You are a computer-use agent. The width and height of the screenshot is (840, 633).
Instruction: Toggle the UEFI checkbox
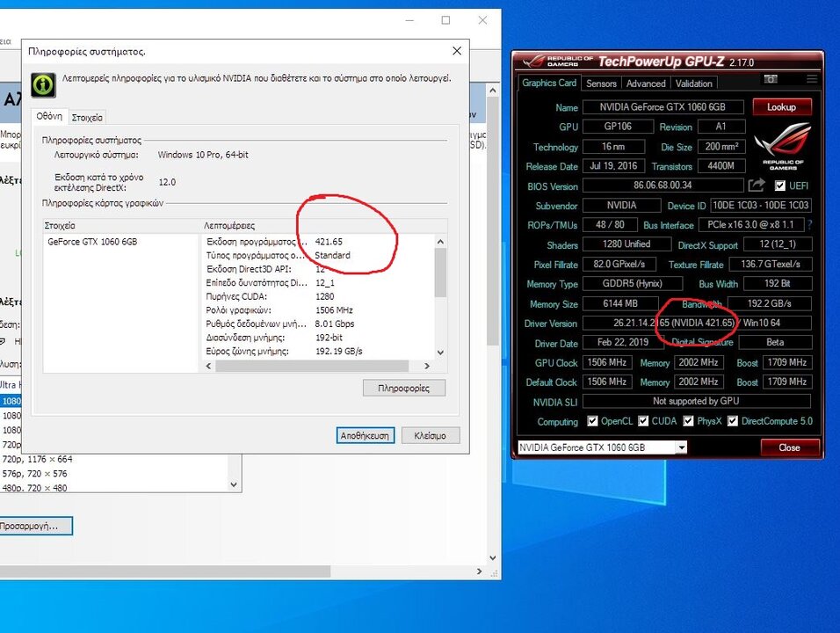click(780, 186)
